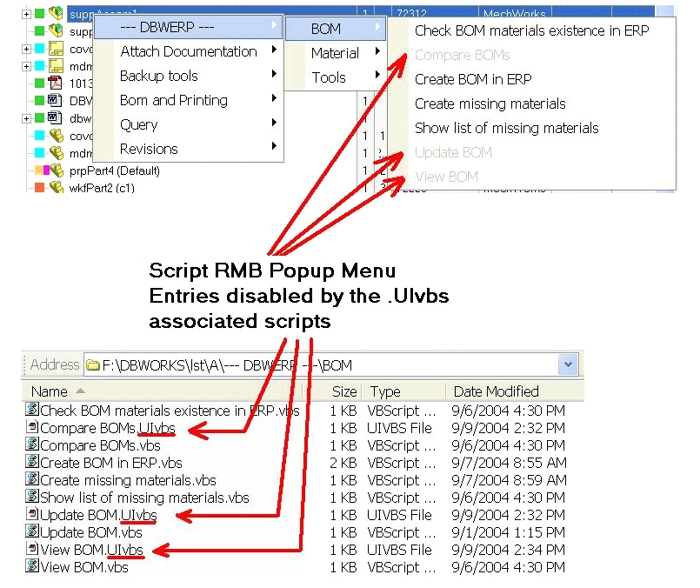Click the script icon of Show list of missing materials.vbs
This screenshot has width=700, height=588.
tap(32, 496)
